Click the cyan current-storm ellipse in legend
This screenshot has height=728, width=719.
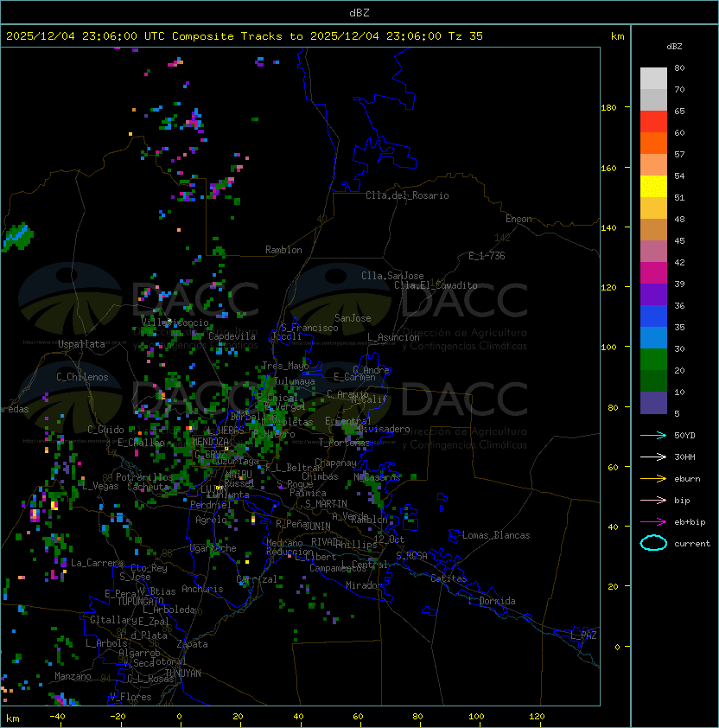(653, 543)
